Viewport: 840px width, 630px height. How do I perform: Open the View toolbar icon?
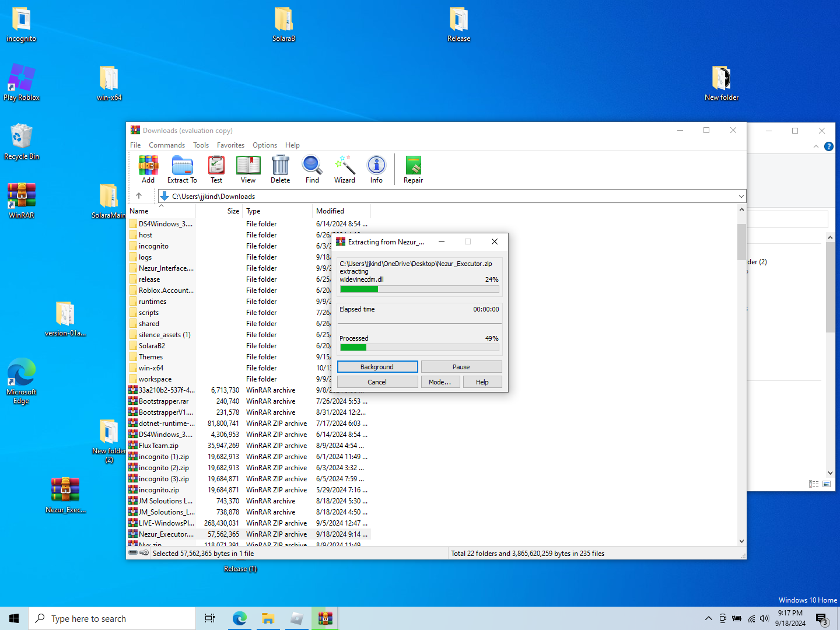[x=248, y=166]
